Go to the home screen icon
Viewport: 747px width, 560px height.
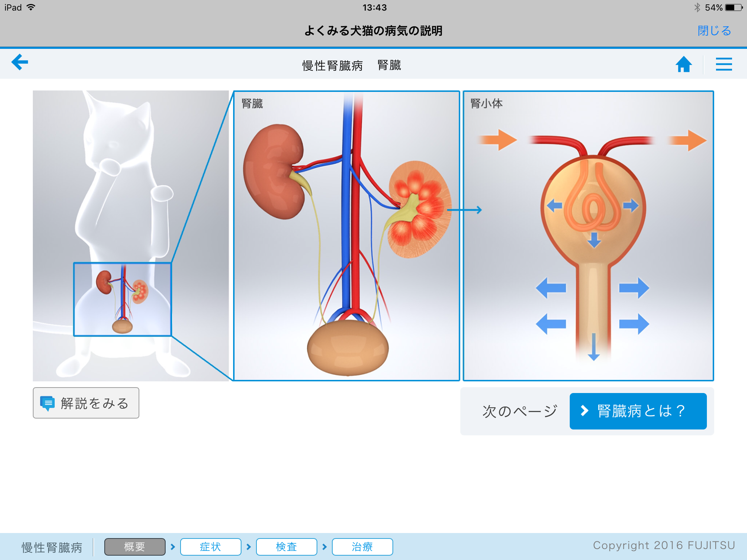pyautogui.click(x=684, y=64)
